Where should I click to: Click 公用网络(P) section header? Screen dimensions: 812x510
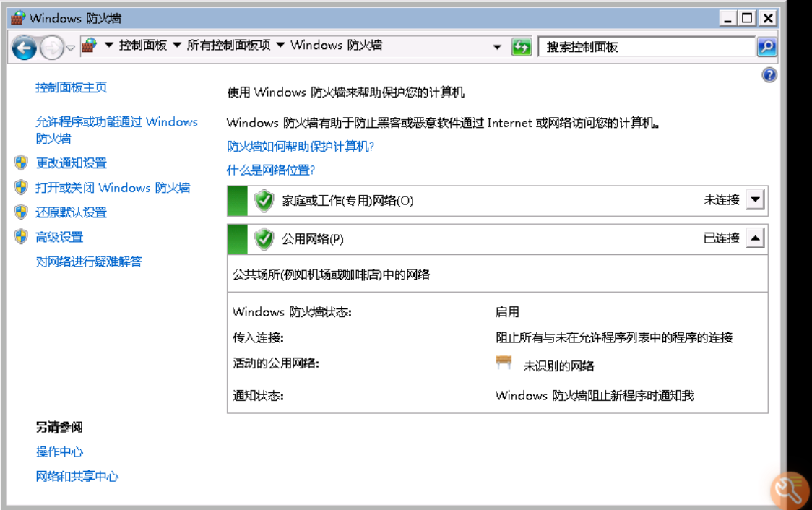[497, 239]
